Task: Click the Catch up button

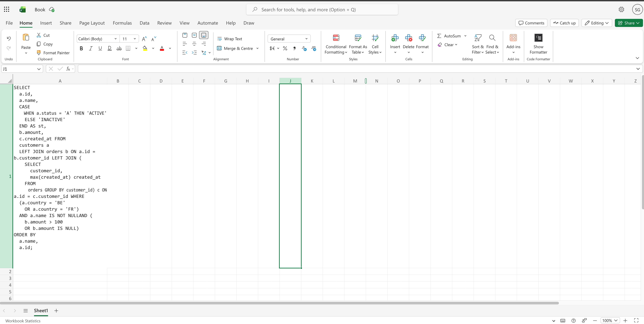Action: (x=564, y=23)
